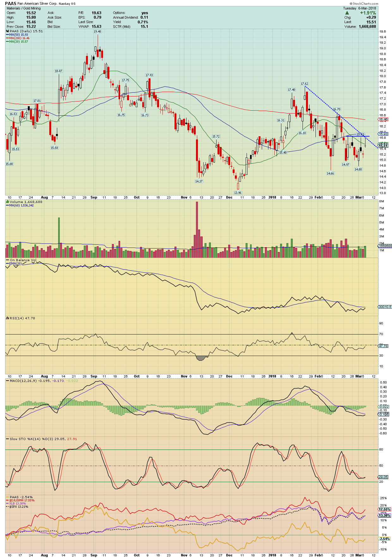Click the PAAS ticker symbol in the title

10,3
